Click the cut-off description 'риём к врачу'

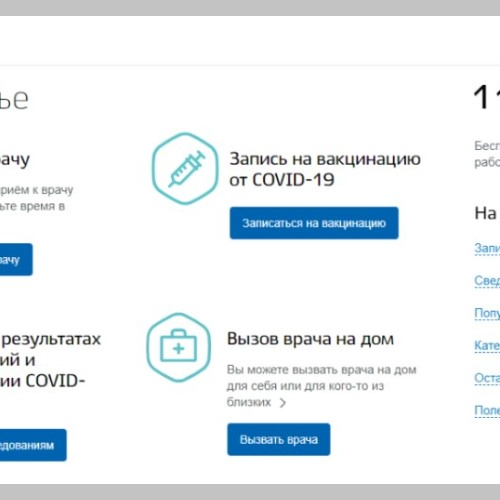click(x=37, y=198)
